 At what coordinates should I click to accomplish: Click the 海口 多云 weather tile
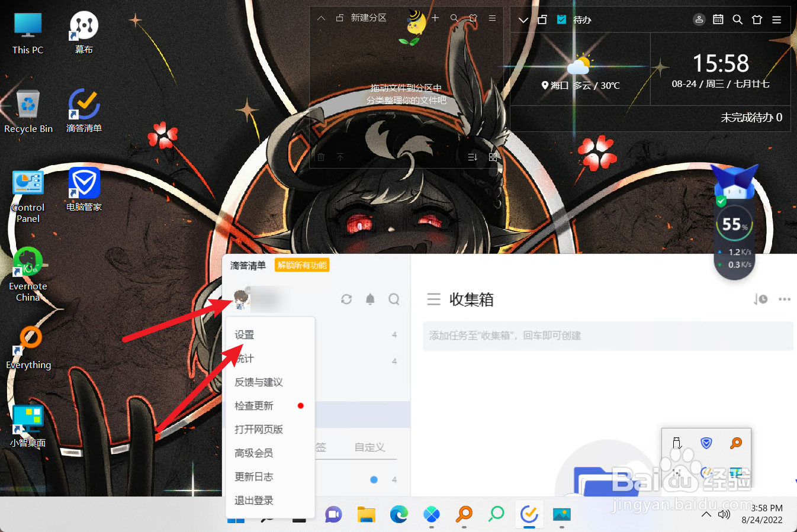coord(580,69)
